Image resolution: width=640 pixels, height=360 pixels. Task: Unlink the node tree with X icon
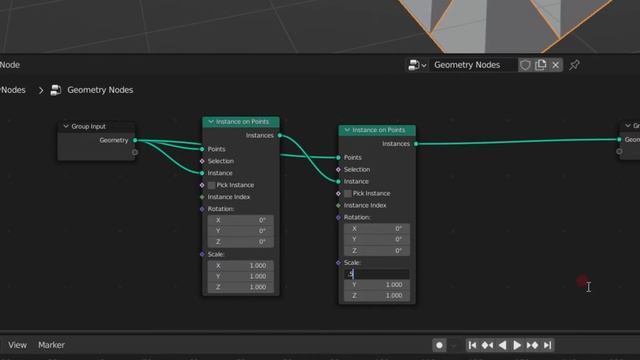556,65
